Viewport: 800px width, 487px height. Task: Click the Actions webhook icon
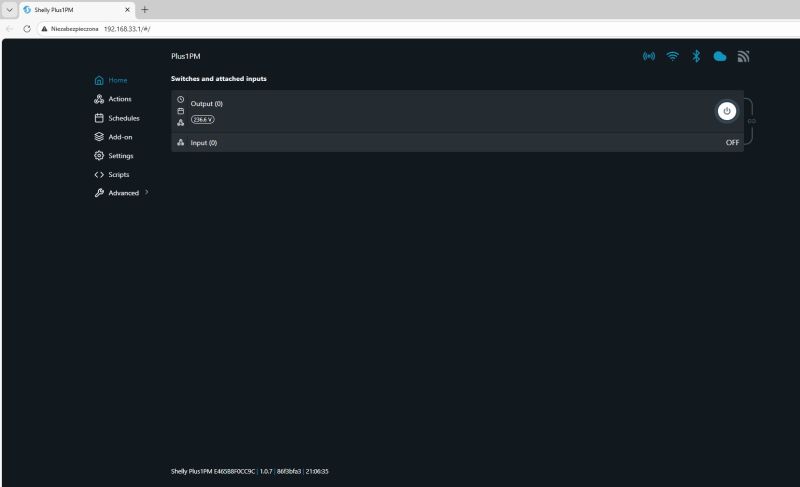pyautogui.click(x=99, y=99)
